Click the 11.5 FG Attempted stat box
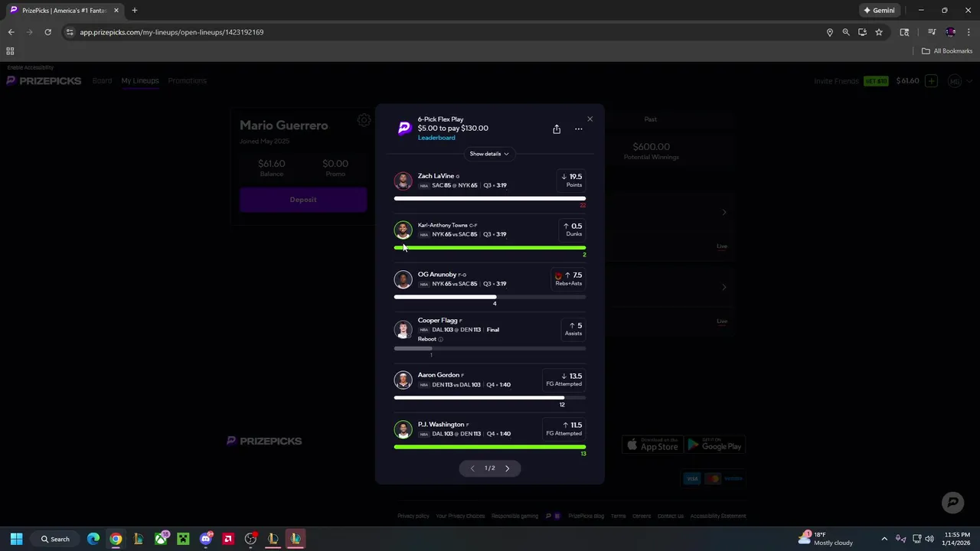980x551 pixels. tap(564, 429)
